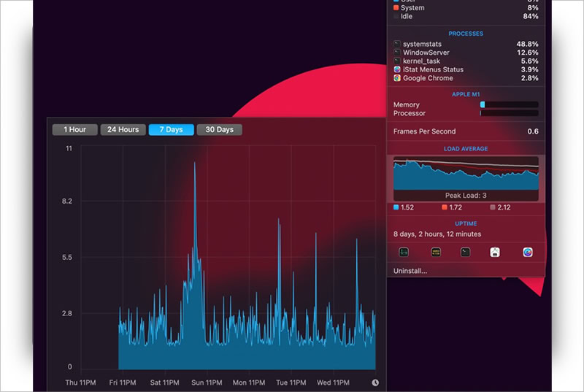Click the red 1.72 load legend swatch
The image size is (584, 392).
coord(445,207)
